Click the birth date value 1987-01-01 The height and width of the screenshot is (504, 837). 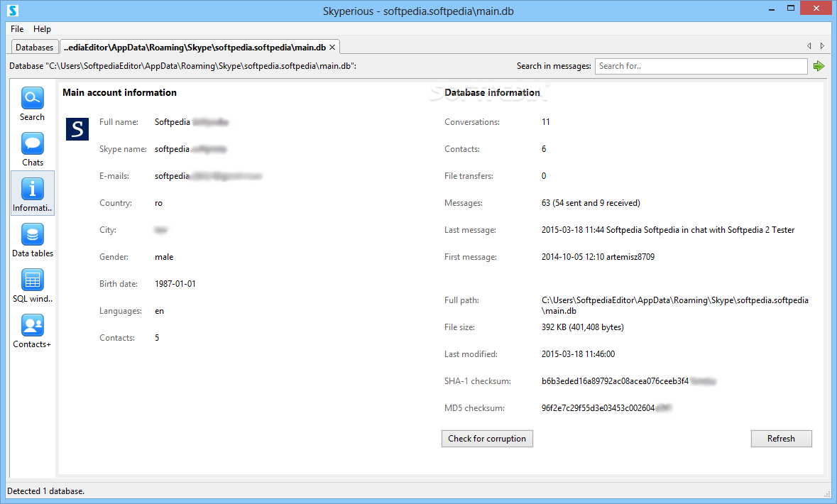click(175, 284)
